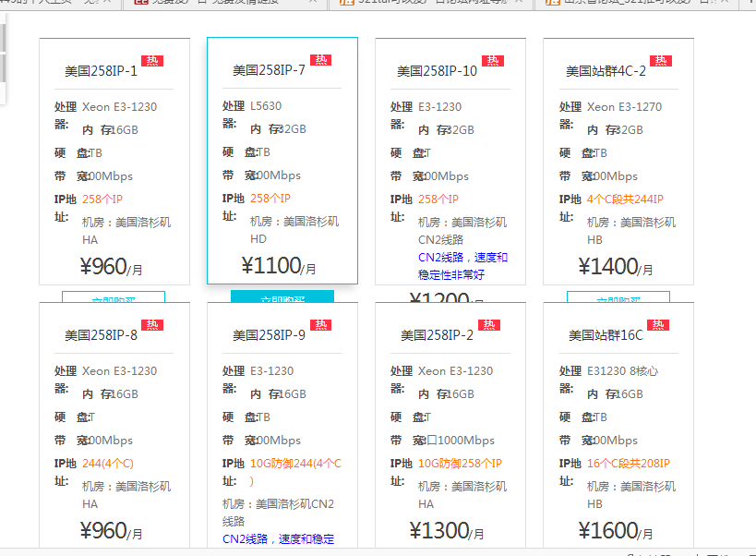
Task: Click the orange 244(4个C) text in 美国258IP-8
Action: point(108,464)
